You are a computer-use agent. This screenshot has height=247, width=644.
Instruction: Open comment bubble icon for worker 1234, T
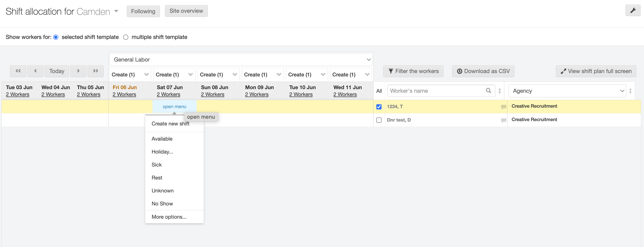(x=503, y=107)
